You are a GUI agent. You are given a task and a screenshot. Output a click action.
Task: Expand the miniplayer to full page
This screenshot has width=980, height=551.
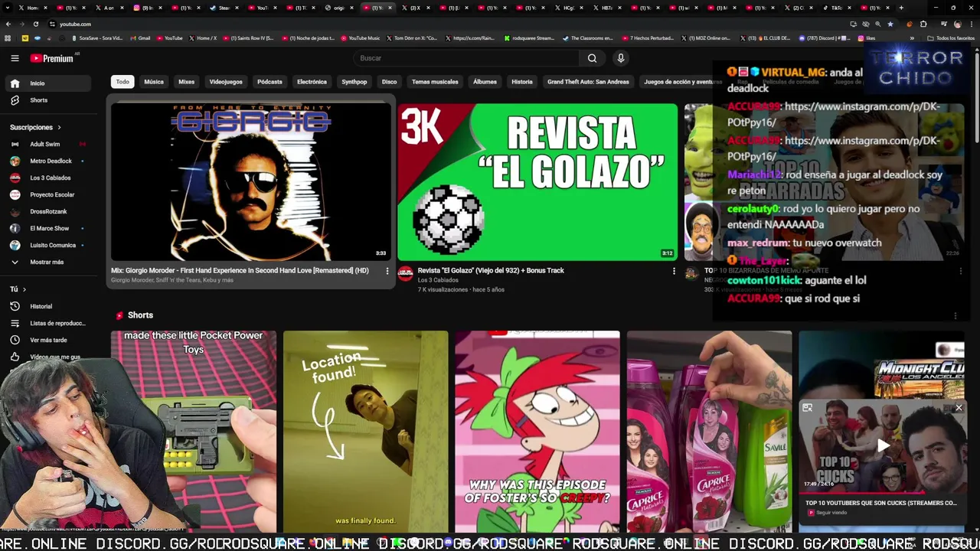tap(807, 408)
